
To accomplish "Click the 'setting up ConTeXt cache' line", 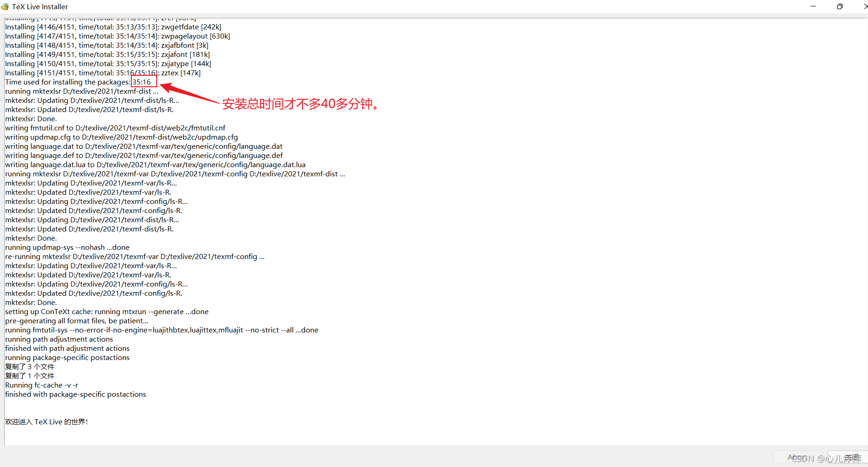I will coord(107,312).
